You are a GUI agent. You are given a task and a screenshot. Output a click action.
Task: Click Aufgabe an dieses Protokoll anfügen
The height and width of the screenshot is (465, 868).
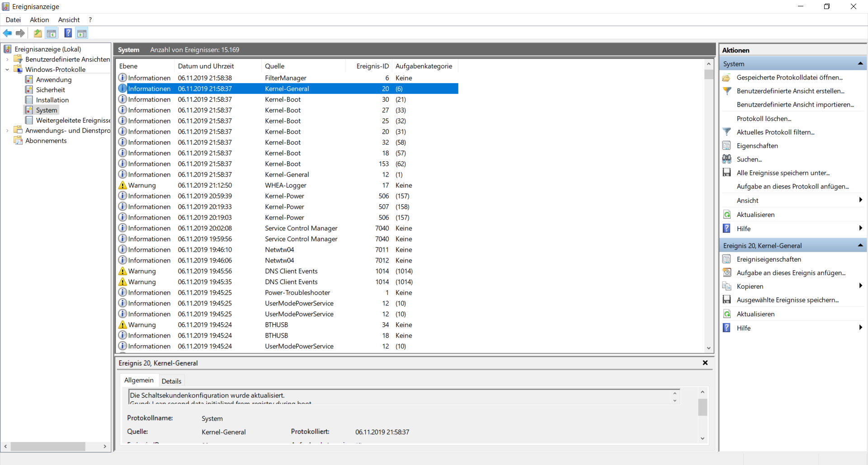click(793, 186)
